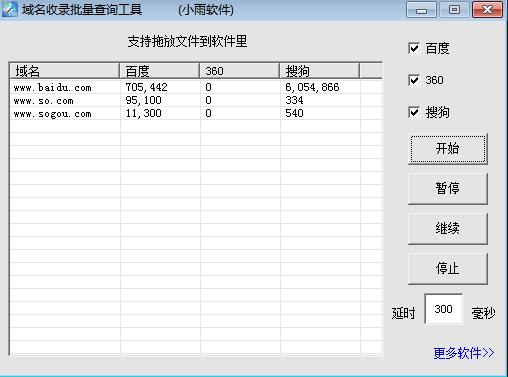The height and width of the screenshot is (377, 508).
Task: Click the app icon in title bar
Action: [x=9, y=9]
